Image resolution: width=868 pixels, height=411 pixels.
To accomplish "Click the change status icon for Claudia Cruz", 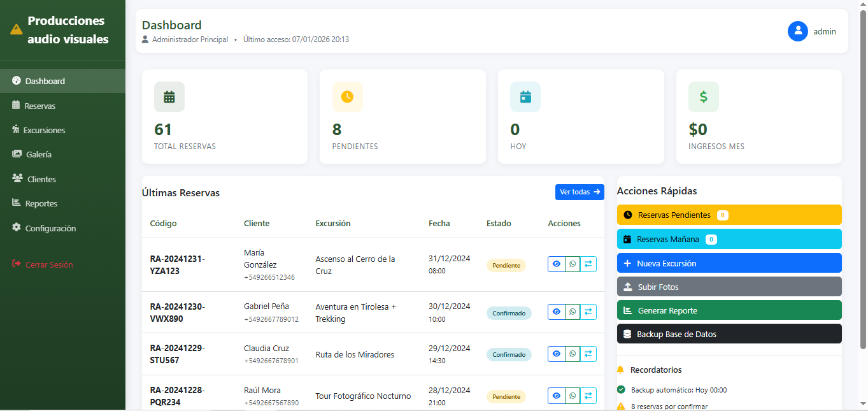I will click(x=588, y=354).
